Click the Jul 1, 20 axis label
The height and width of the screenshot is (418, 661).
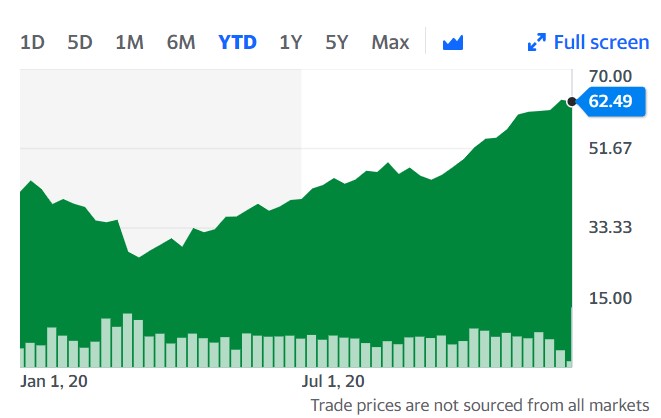(x=334, y=381)
